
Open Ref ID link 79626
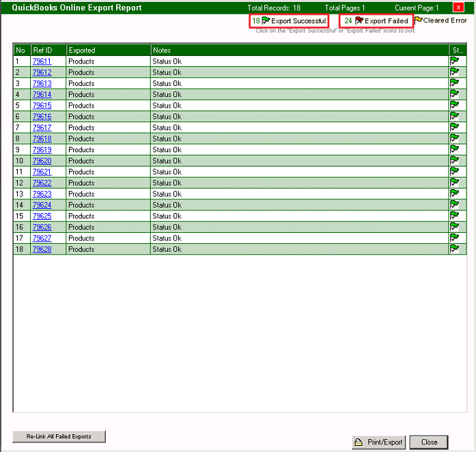coord(42,227)
